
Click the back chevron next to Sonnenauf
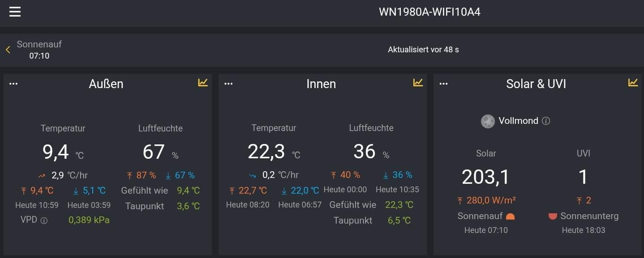(7, 50)
